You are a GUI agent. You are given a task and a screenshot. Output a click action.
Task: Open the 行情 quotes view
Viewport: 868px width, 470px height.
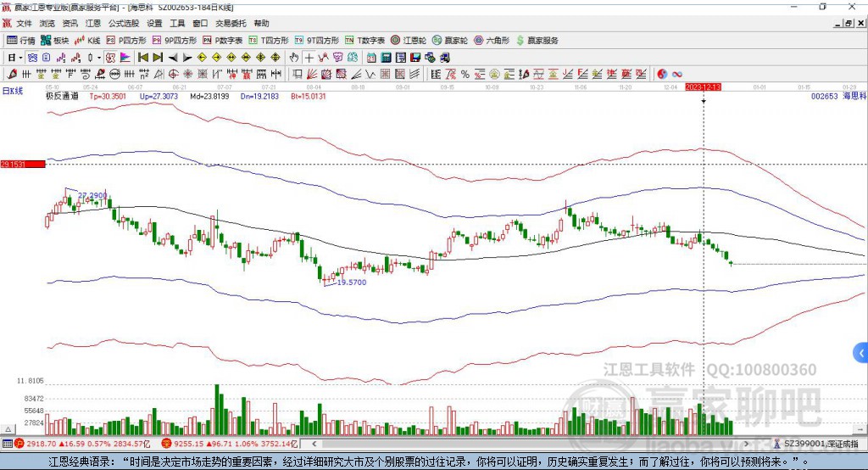coord(21,41)
